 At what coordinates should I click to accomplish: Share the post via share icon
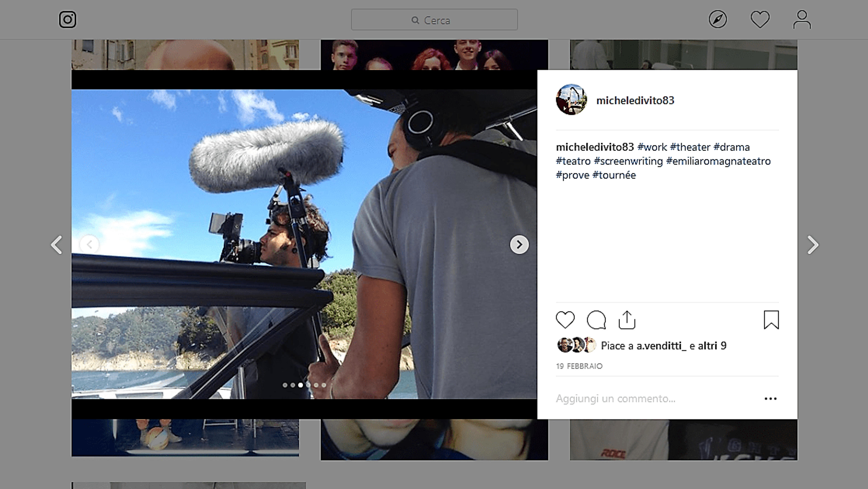(627, 320)
